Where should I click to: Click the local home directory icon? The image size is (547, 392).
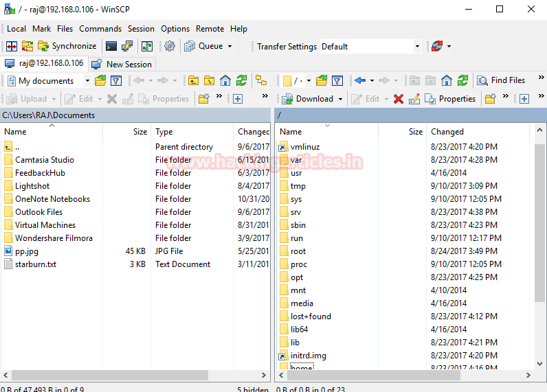tap(225, 80)
